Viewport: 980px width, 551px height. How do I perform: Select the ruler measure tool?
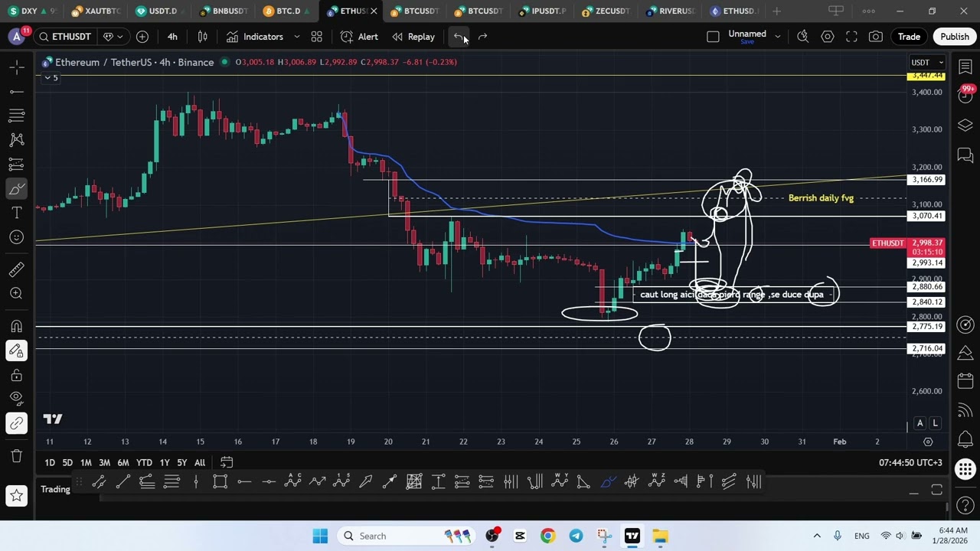click(16, 269)
